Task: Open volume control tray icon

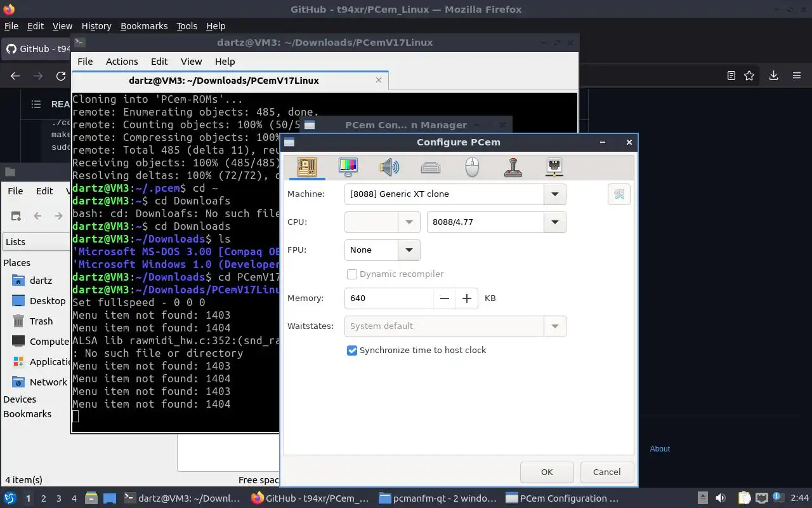Action: (721, 498)
